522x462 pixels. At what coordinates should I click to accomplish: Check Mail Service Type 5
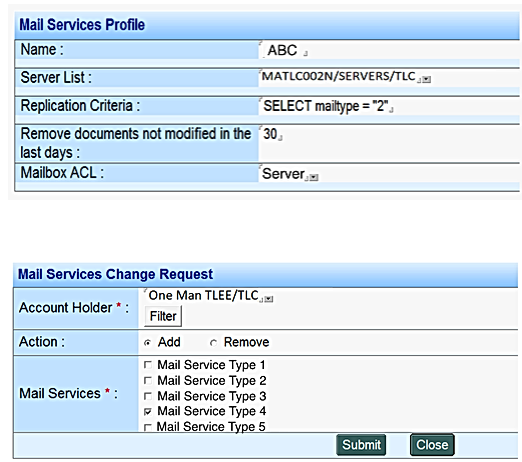click(x=148, y=427)
